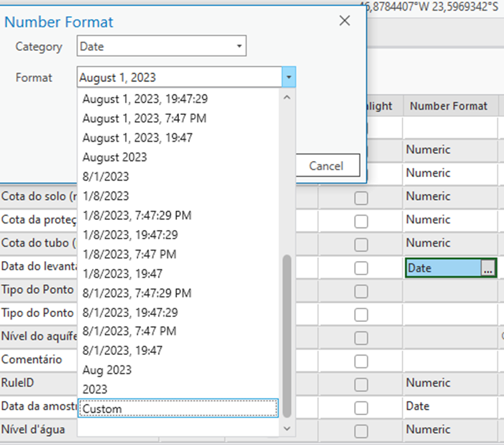The height and width of the screenshot is (445, 504).
Task: Select the '8/1/2023' short date format
Action: (106, 177)
